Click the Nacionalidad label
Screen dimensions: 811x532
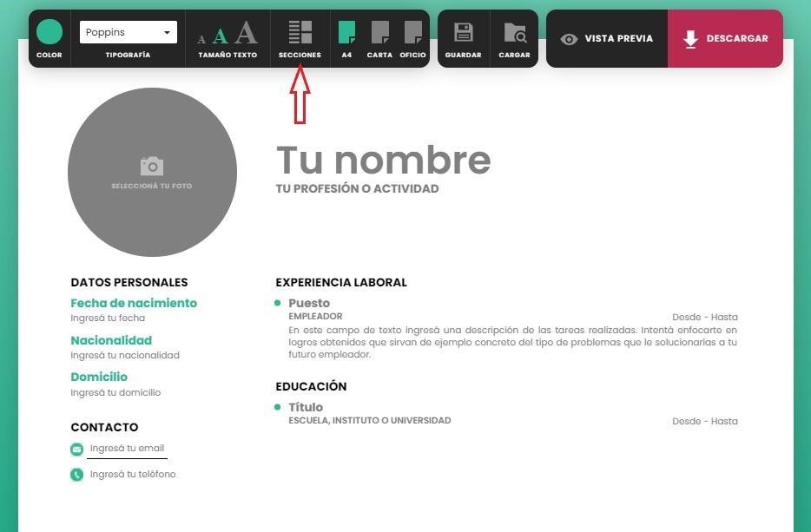(111, 340)
